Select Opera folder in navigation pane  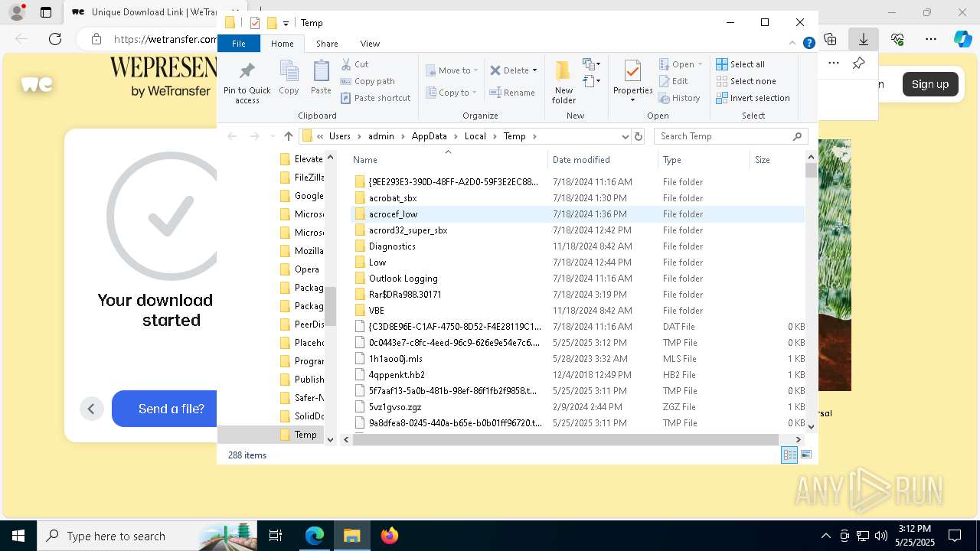[x=306, y=269]
